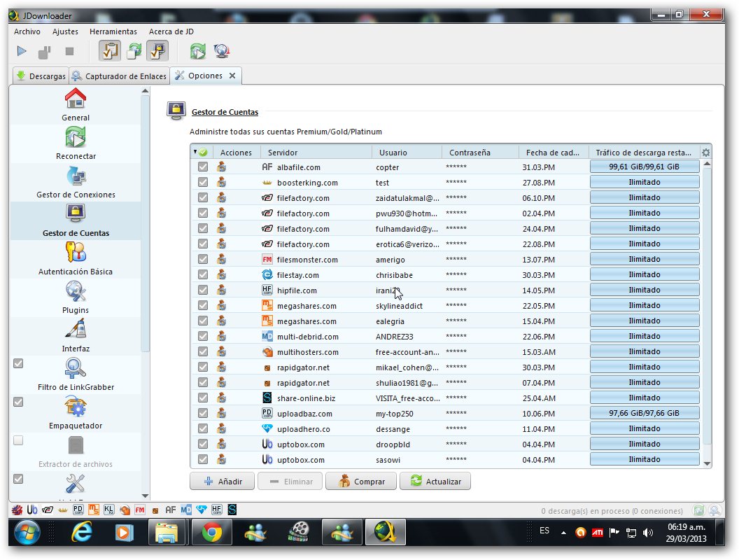Uncheck the Filtro de LinkGrabber sidebar checkbox
Viewport: 739px width, 560px height.
pyautogui.click(x=18, y=363)
